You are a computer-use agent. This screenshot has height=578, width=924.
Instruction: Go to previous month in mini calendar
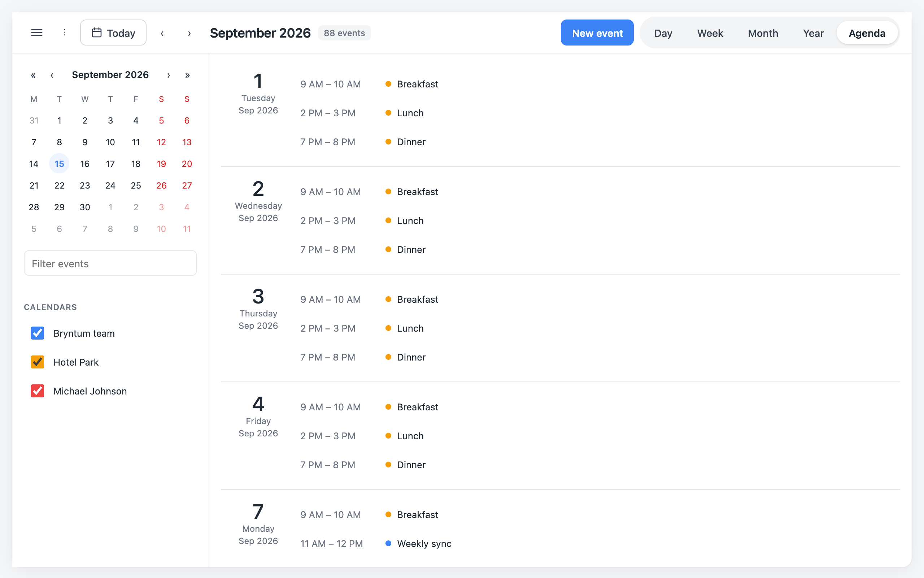tap(52, 75)
